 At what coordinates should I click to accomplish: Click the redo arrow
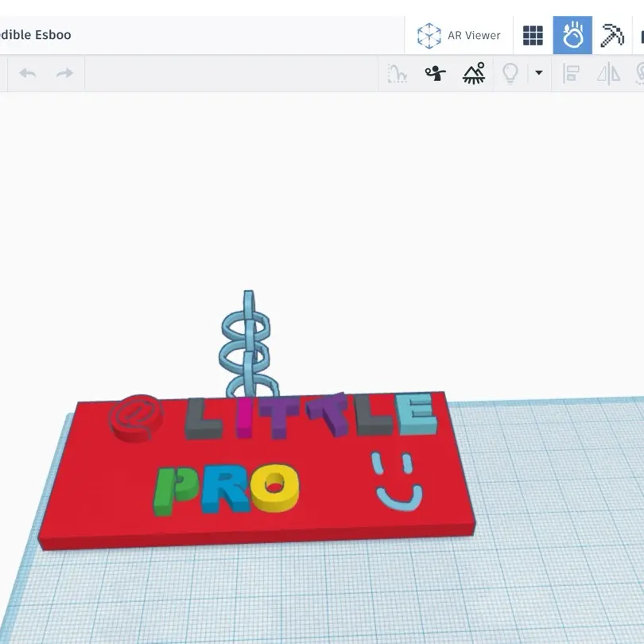pos(64,74)
